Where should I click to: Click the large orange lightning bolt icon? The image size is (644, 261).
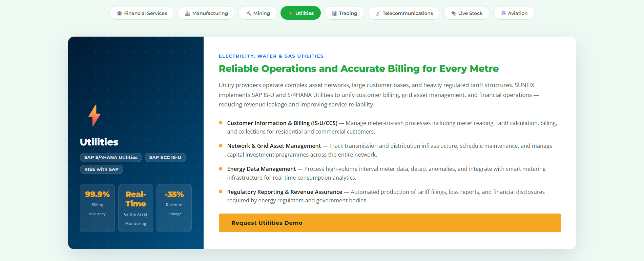click(95, 115)
